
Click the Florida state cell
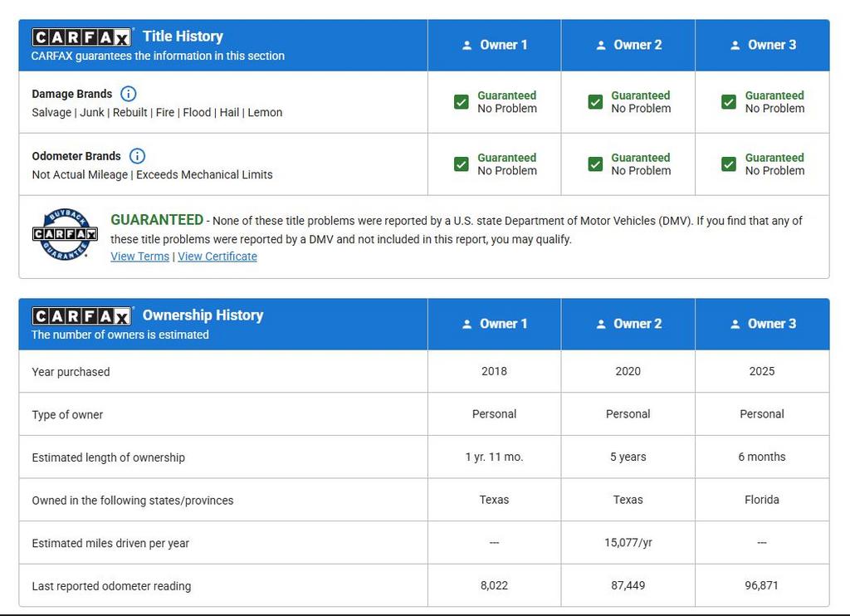[762, 500]
